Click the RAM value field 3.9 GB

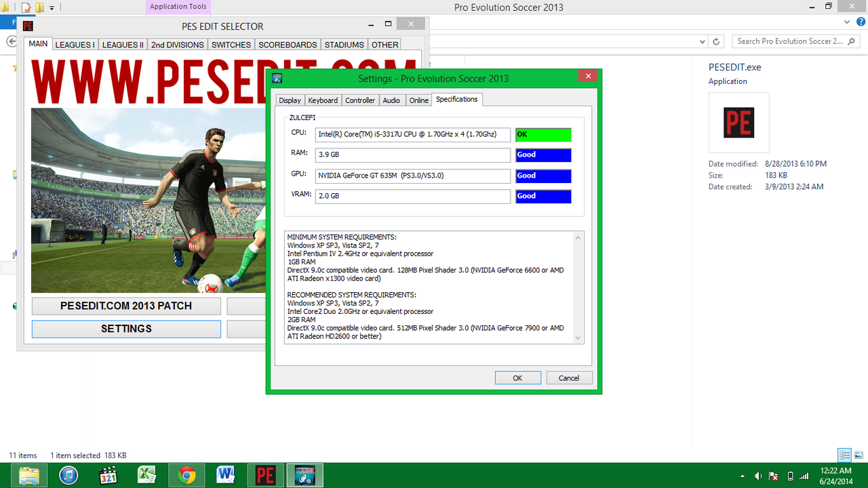413,155
